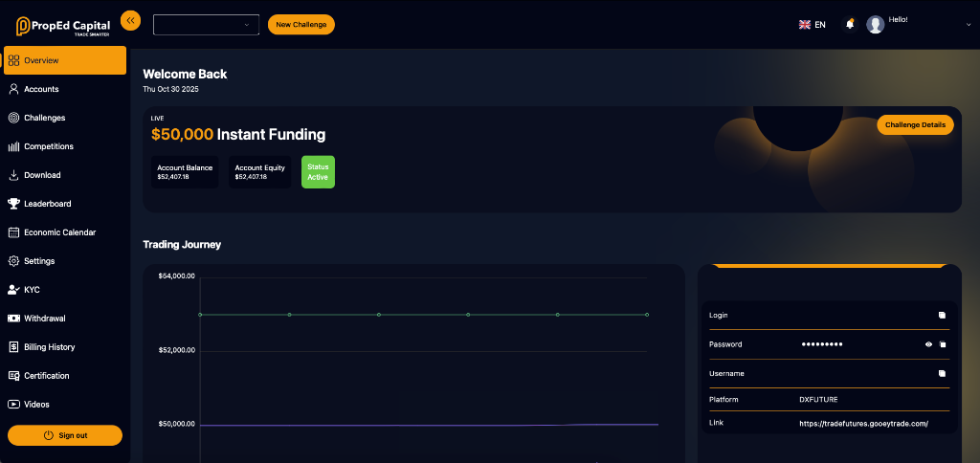This screenshot has width=980, height=463.
Task: Click the Videos play icon
Action: click(13, 405)
